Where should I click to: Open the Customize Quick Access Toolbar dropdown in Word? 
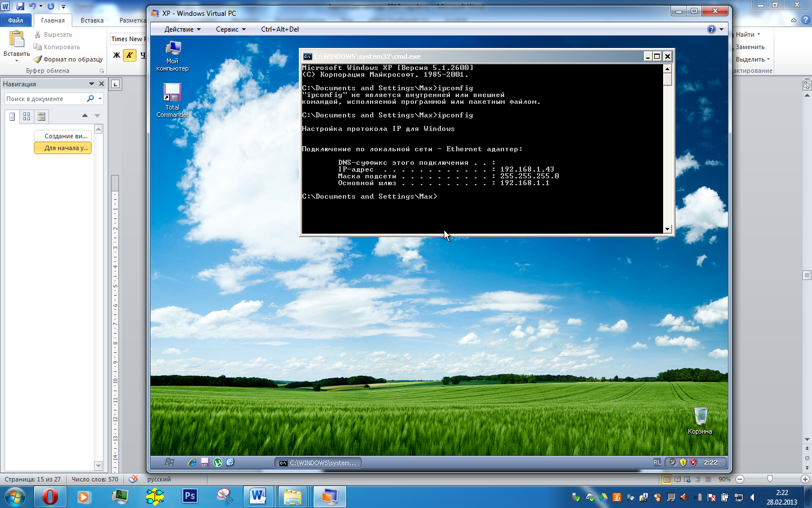coord(63,7)
